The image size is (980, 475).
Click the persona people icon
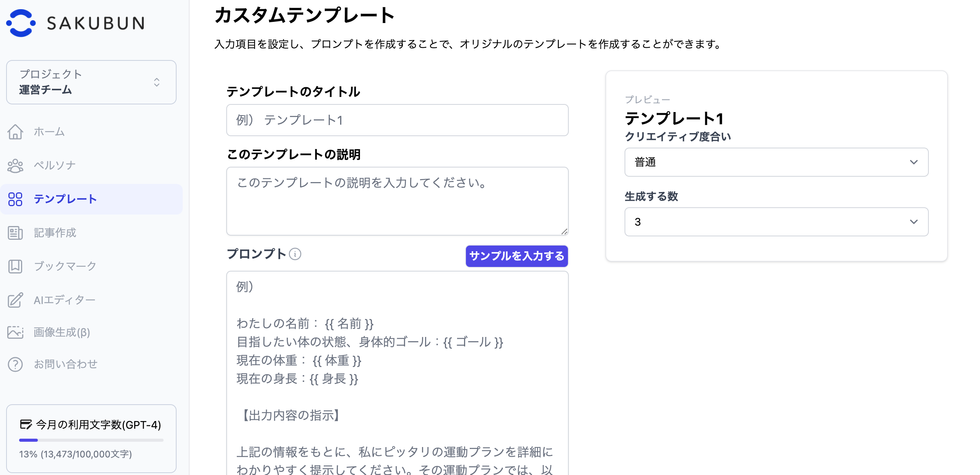click(15, 166)
